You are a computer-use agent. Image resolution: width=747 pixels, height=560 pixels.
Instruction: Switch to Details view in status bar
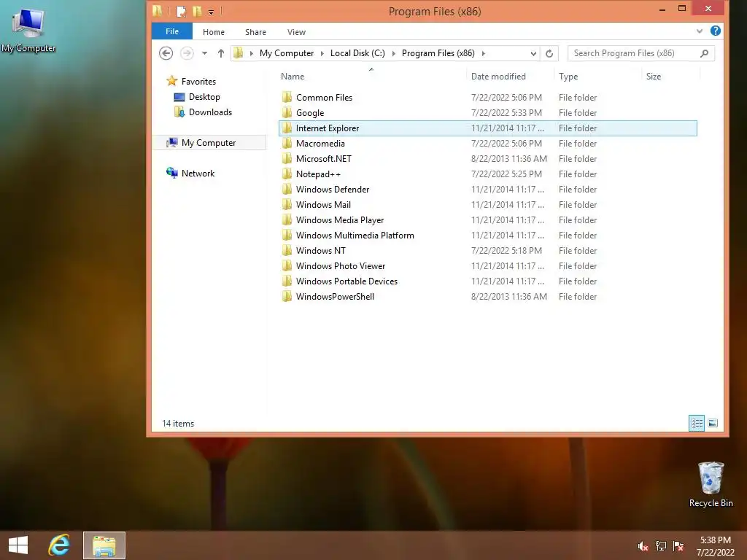(x=697, y=423)
